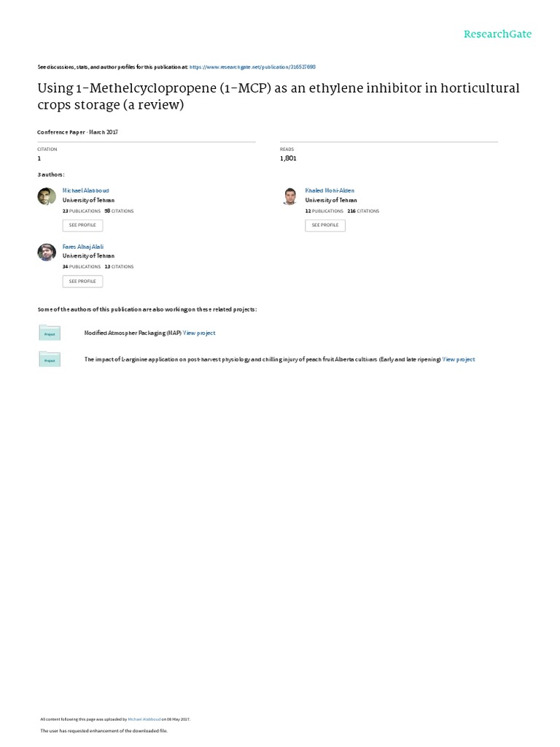Viewport: 560px width, 747px height.
Task: Open Michael Alabboud's author name link
Action: [x=86, y=190]
